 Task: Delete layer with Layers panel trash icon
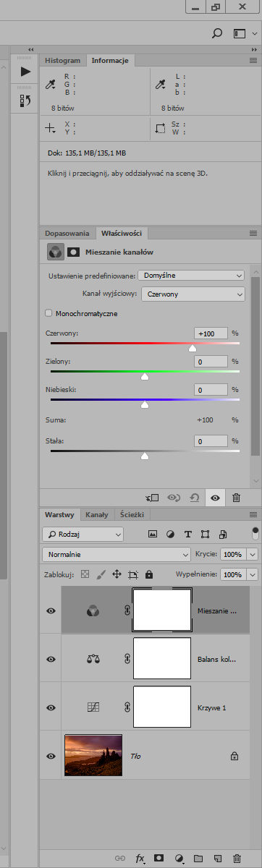(236, 859)
